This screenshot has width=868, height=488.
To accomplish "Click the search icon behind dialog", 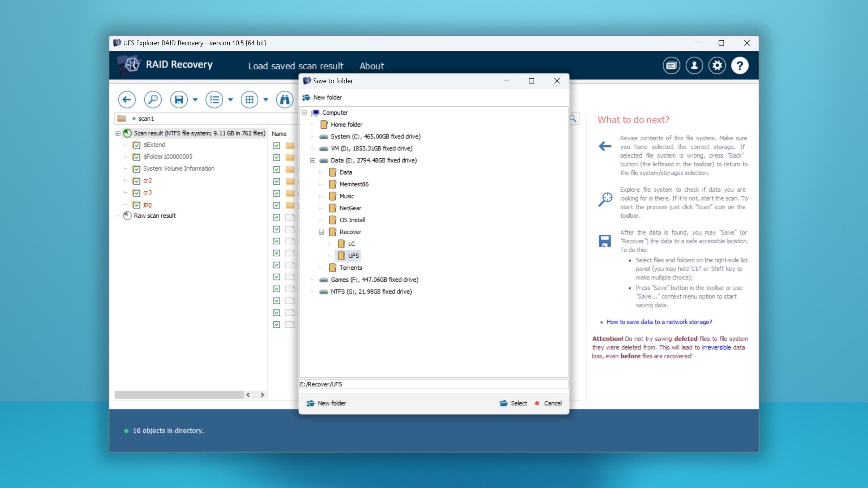I will 573,119.
